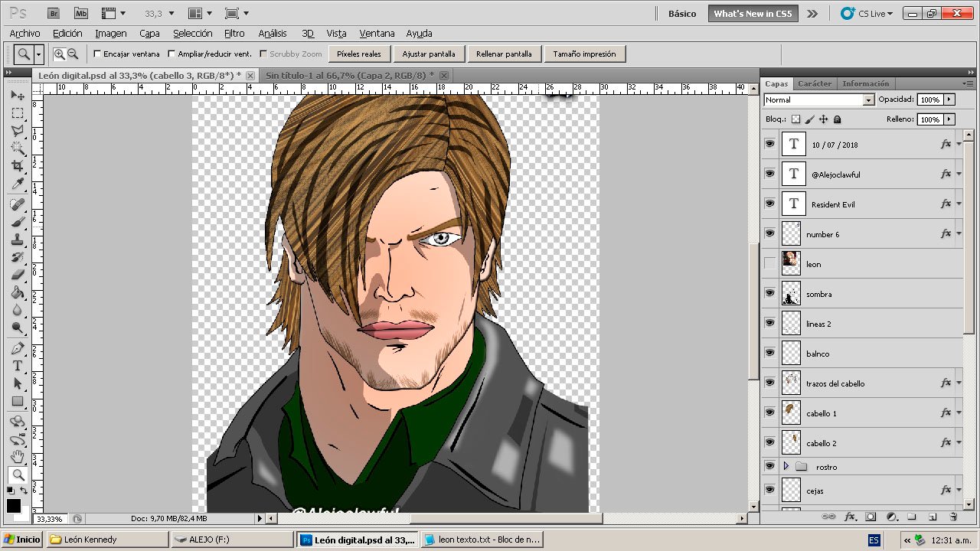The width and height of the screenshot is (980, 551).
Task: Select the Move tool
Action: (18, 96)
